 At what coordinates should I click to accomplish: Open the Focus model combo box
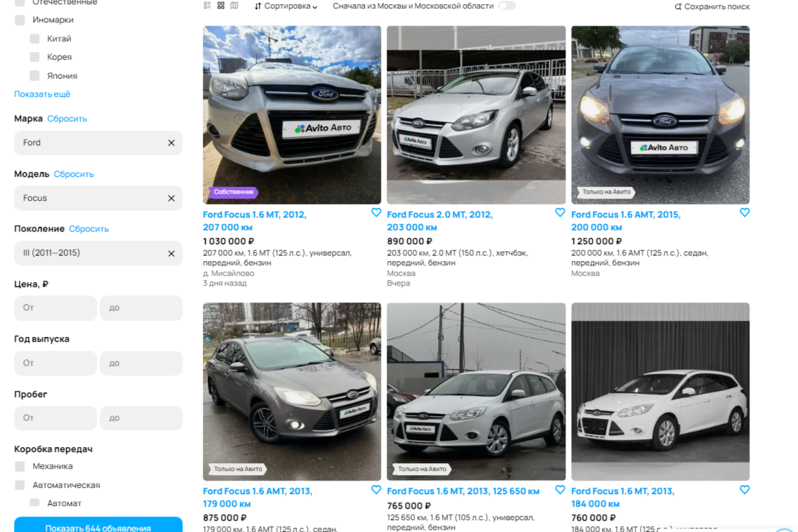tap(98, 198)
